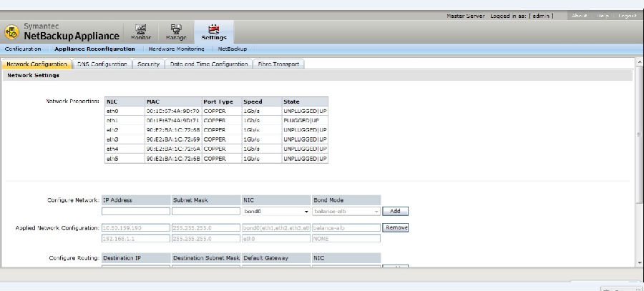Click the Destination IP column header
This screenshot has width=644, height=291.
click(136, 258)
